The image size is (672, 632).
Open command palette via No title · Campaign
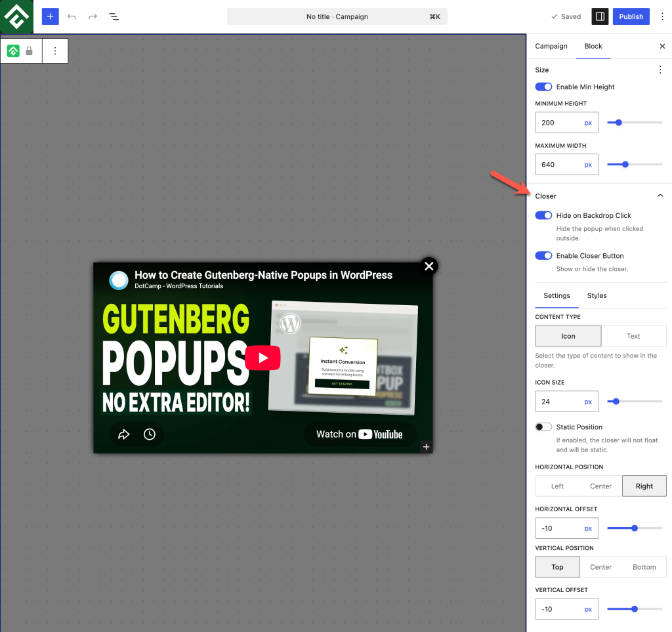click(x=337, y=16)
